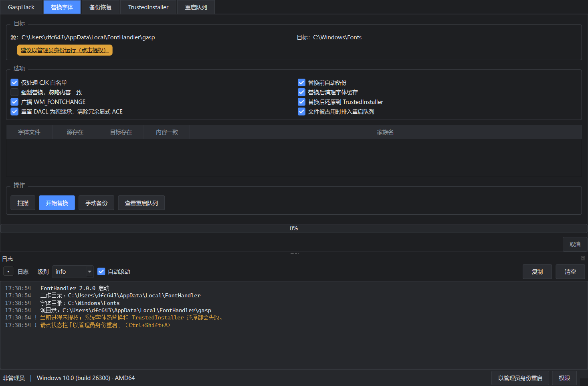Image resolution: width=588 pixels, height=386 pixels.
Task: Enable 强制替换，忽略内容一致 checkbox
Action: point(14,92)
